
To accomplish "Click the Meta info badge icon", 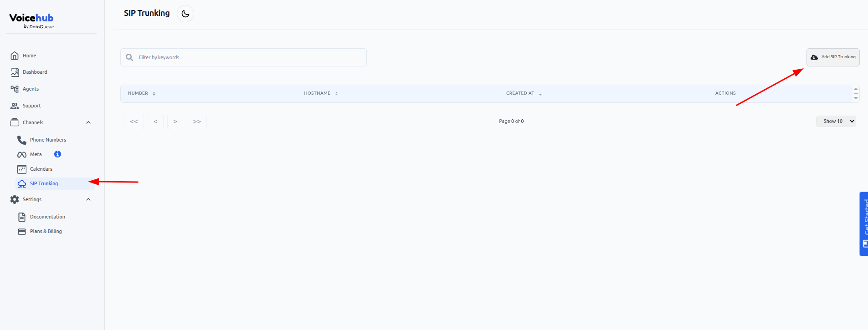I will [x=57, y=154].
